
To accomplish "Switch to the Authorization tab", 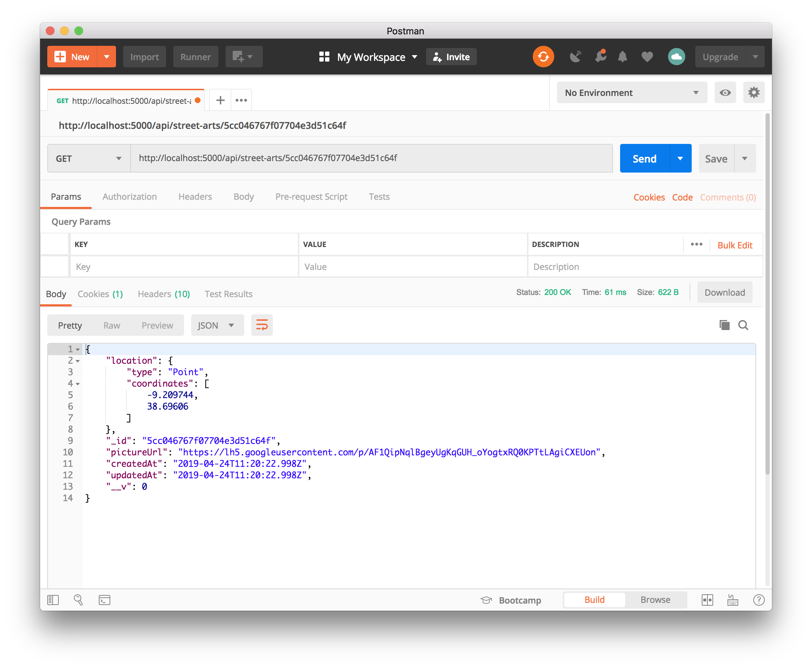I will coord(129,197).
